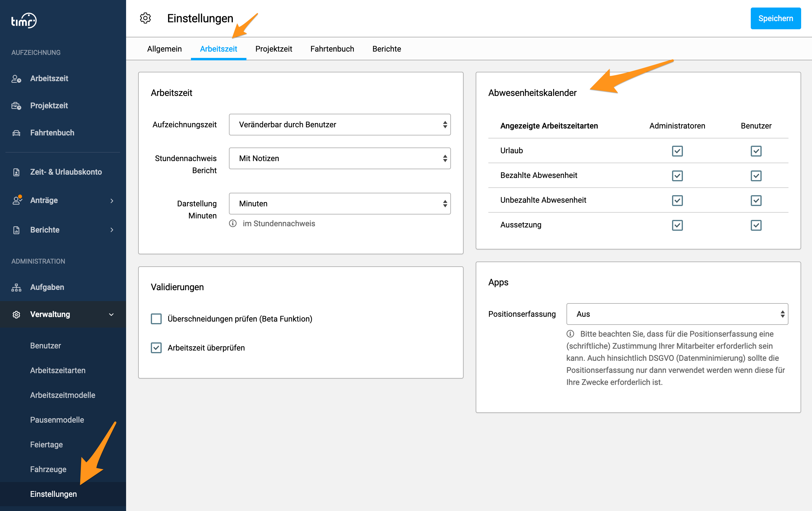
Task: Click the Zeit- & Urlaubskonto document icon
Action: coord(16,172)
